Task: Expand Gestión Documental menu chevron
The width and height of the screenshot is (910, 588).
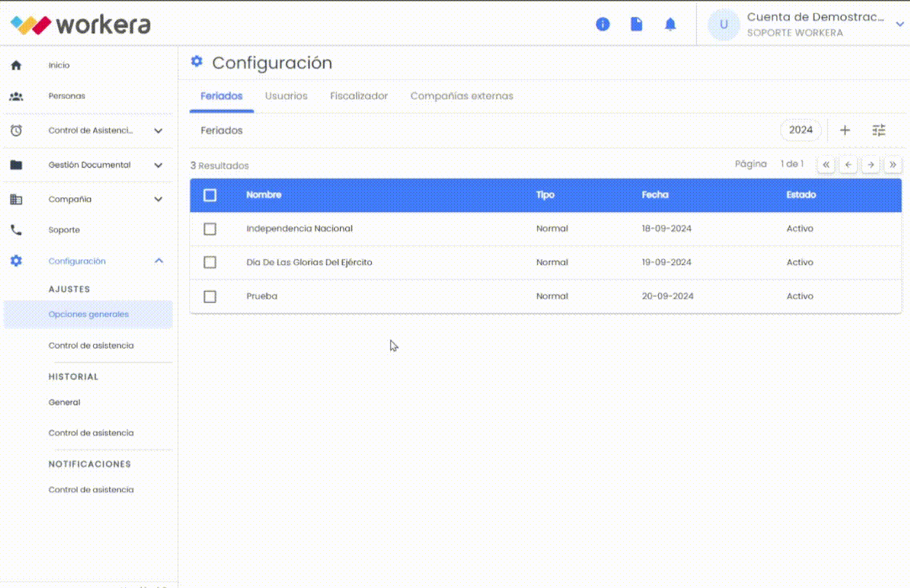Action: click(159, 165)
